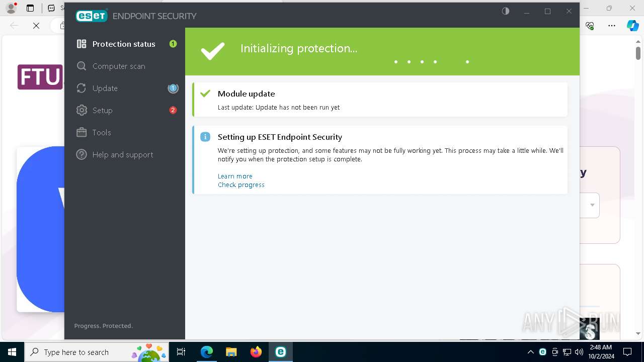644x362 pixels.
Task: Expand the dropdown on the Edge page
Action: point(592,205)
